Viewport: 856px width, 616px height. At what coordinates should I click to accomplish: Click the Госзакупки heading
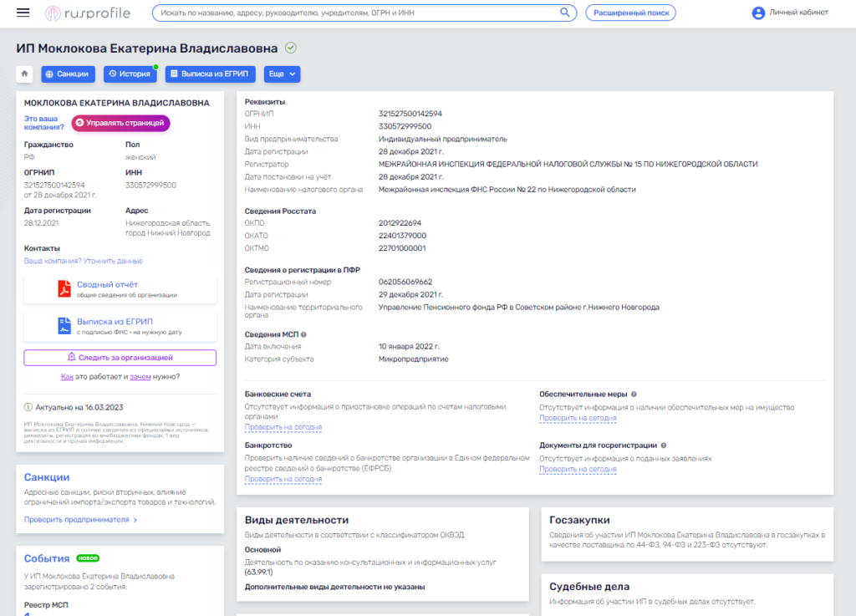pyautogui.click(x=580, y=520)
